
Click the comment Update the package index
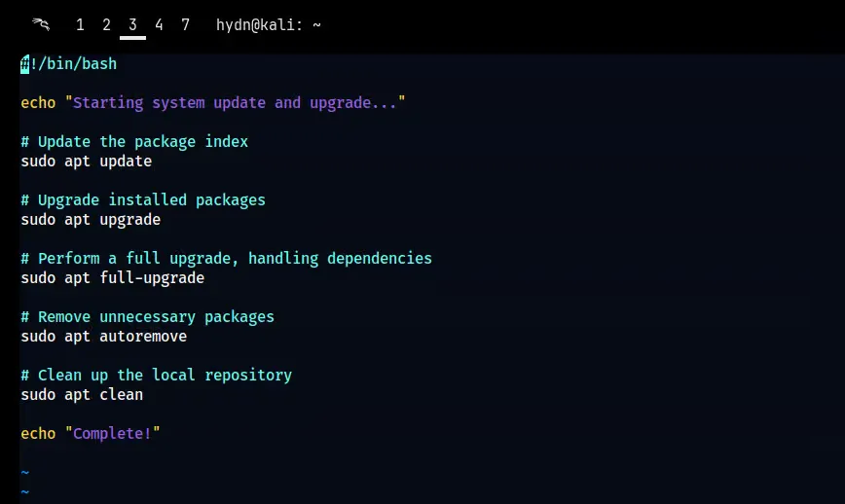134,142
